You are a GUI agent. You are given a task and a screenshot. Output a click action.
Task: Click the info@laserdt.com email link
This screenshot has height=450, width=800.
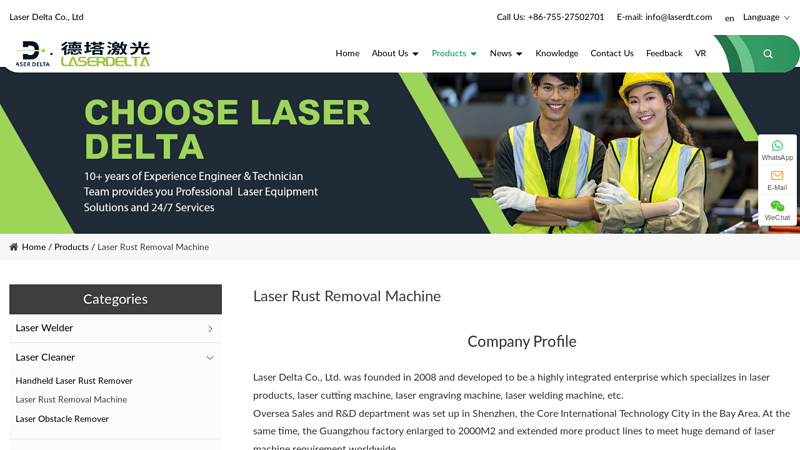[x=679, y=17]
